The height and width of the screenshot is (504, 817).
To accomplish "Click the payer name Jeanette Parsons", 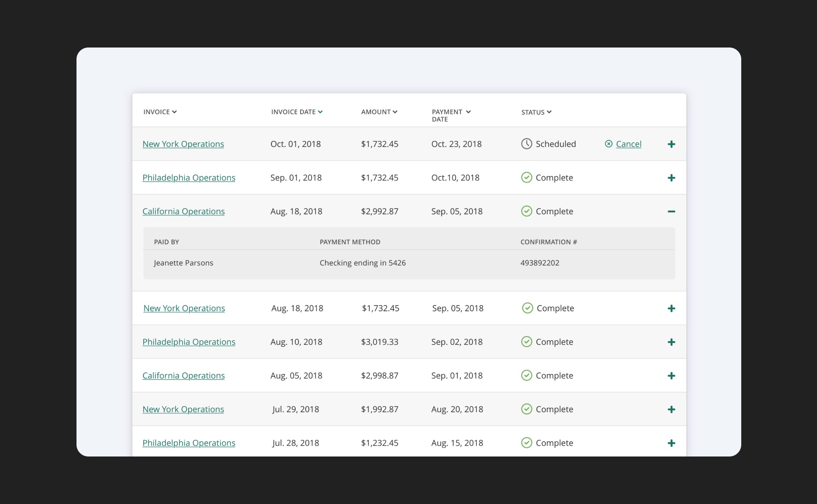I will (183, 263).
